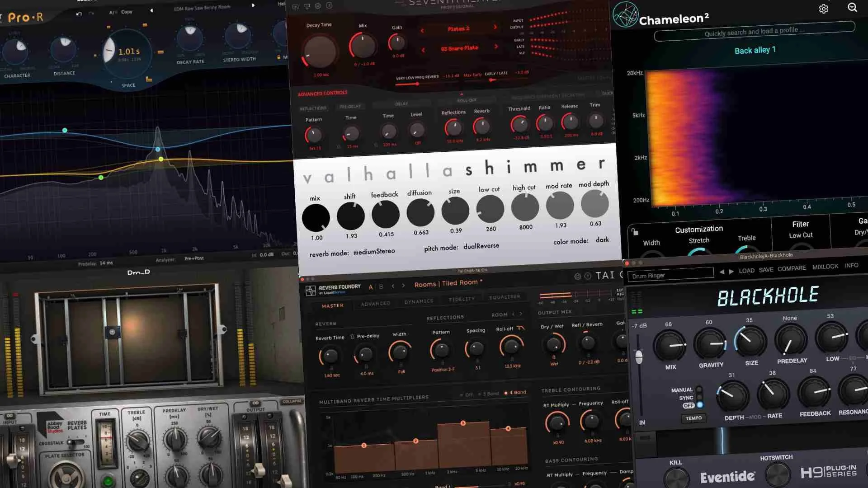Open the Seventh Heaven settings gear icon

coord(318,6)
